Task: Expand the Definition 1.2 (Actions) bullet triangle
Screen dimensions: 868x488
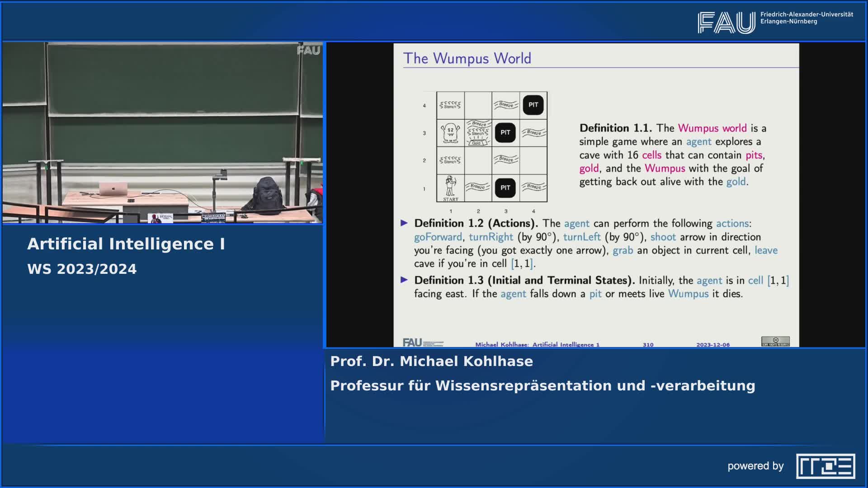Action: [x=405, y=223]
